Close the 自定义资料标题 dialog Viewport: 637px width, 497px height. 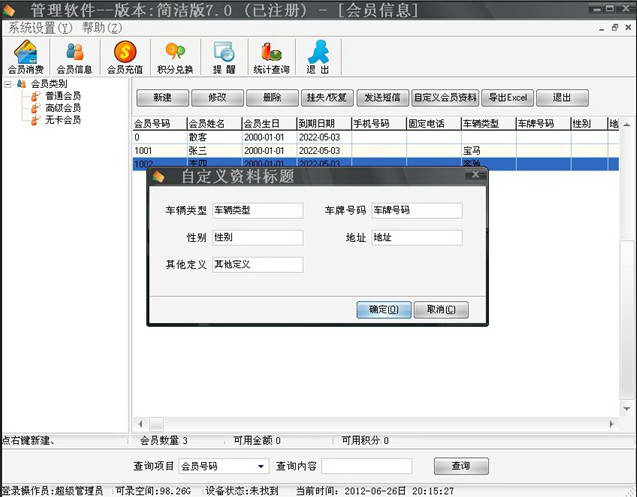click(x=476, y=175)
